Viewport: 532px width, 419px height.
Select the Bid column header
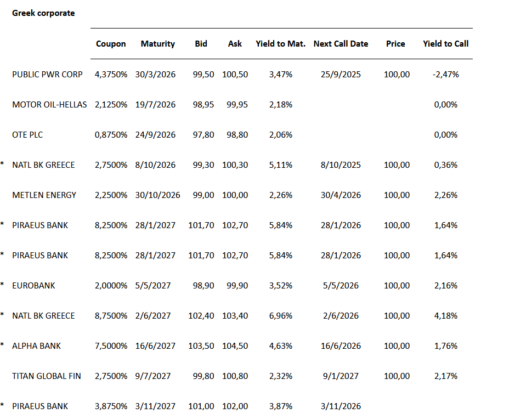coord(201,44)
